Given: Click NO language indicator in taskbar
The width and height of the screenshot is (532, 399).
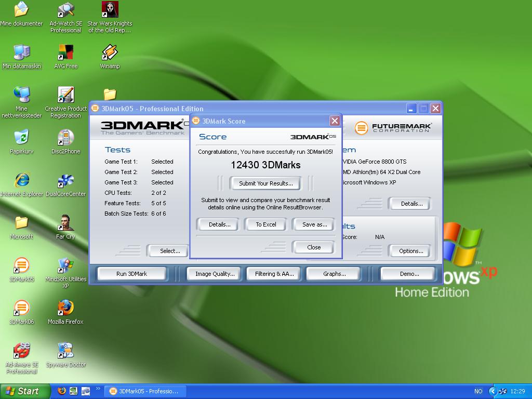Looking at the screenshot, I should click(478, 391).
